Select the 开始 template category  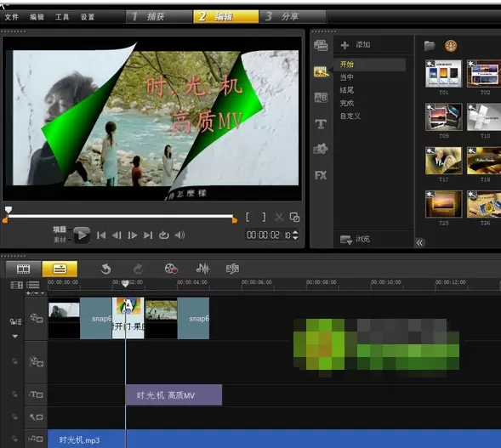[370, 65]
